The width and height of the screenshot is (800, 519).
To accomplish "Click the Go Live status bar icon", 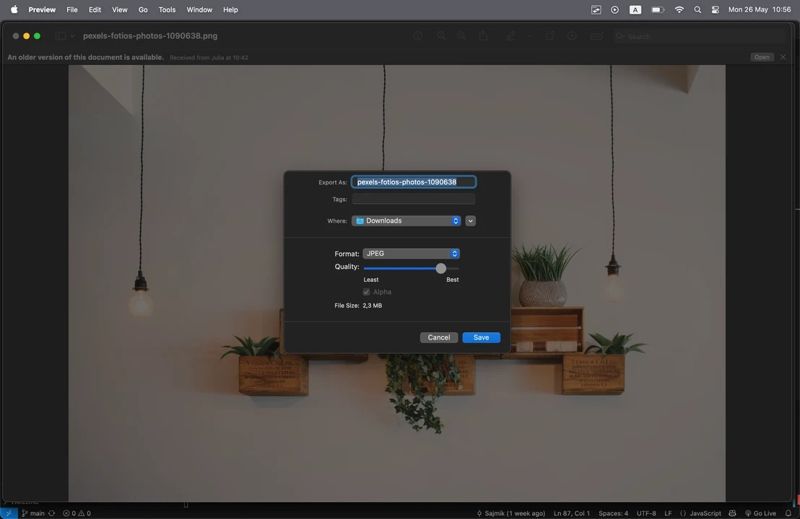I will coord(760,513).
